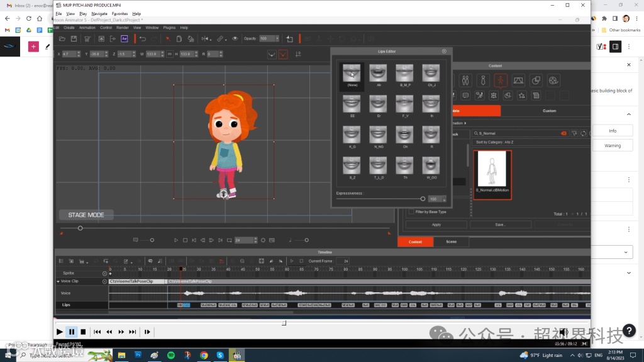The height and width of the screenshot is (362, 644).
Task: Choose the 'W_OO' viseme in Lips Editor
Action: (431, 167)
